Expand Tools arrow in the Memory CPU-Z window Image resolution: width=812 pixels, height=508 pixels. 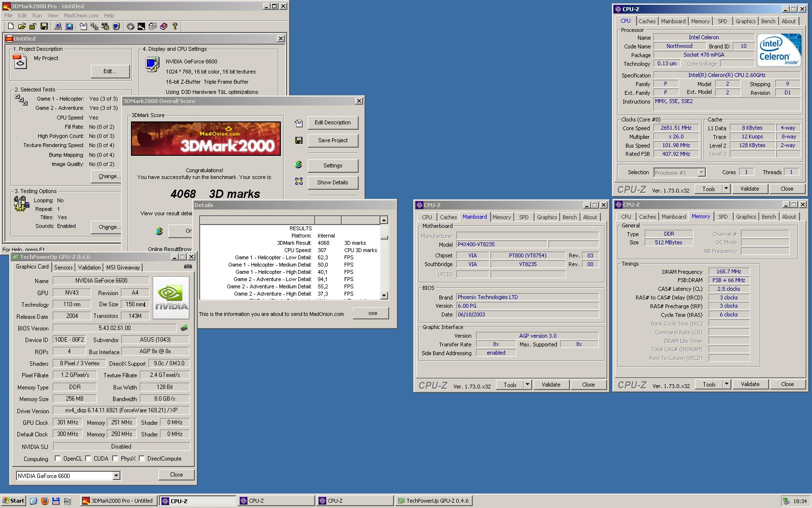coord(726,384)
